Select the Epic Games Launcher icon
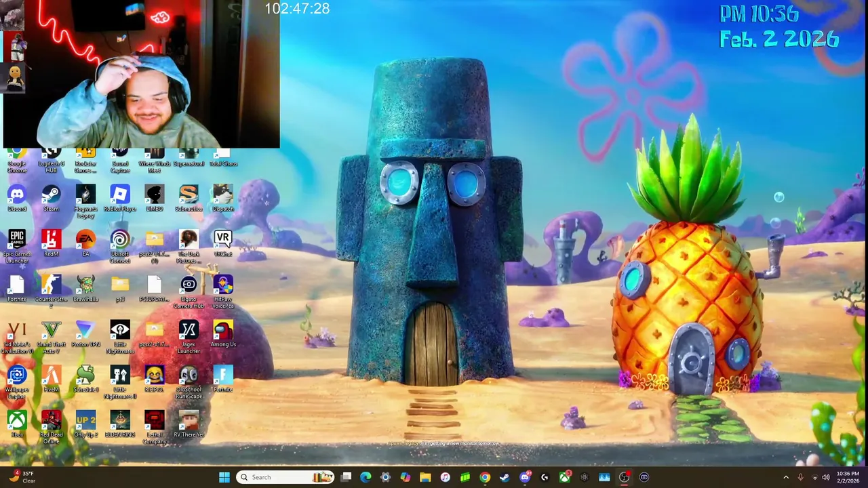 coord(17,247)
